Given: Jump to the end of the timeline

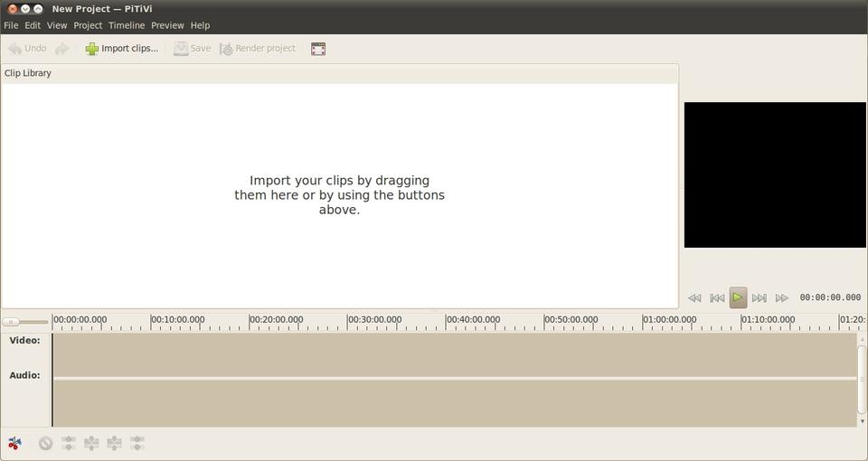Looking at the screenshot, I should (x=759, y=297).
